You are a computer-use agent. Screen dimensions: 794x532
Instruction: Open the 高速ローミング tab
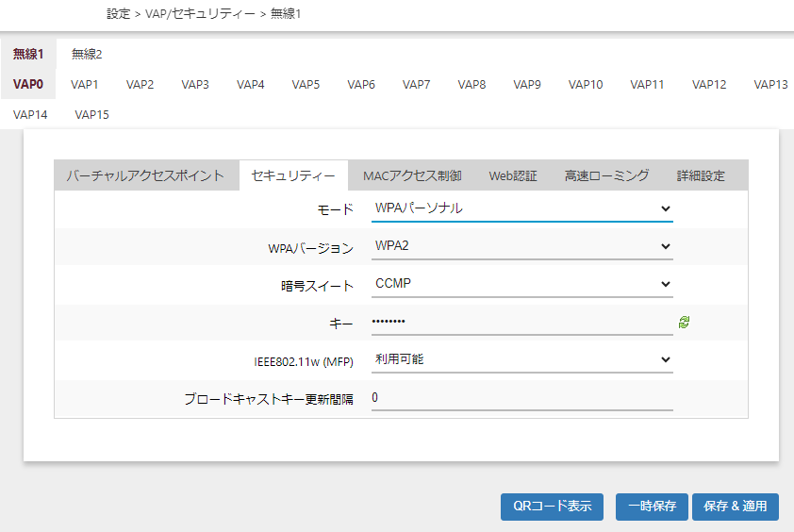606,175
